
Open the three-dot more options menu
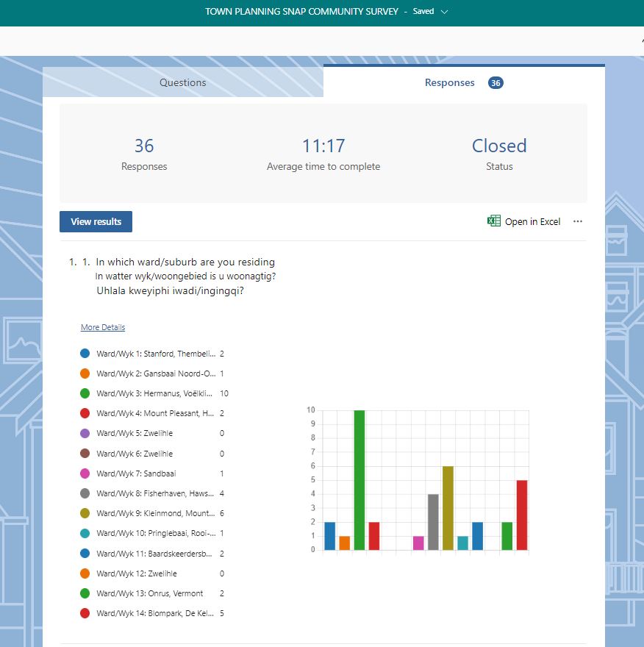(x=578, y=221)
